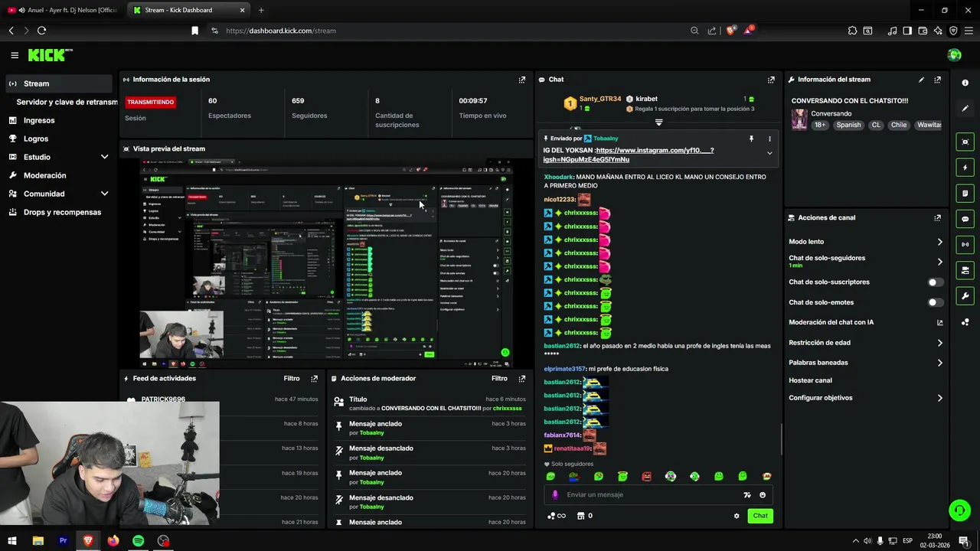This screenshot has width=980, height=551.
Task: Open the emoji picker in chat input
Action: point(763,494)
